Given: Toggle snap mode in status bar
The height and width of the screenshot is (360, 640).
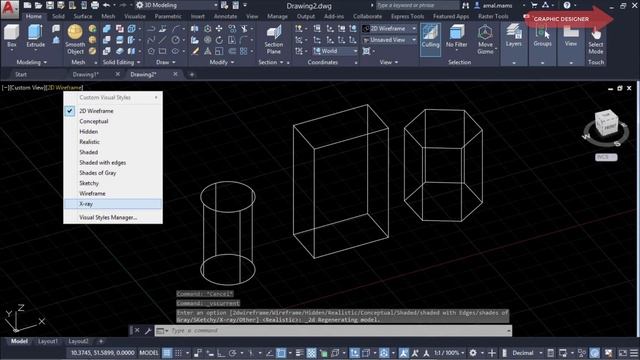Looking at the screenshot, I should [179, 353].
